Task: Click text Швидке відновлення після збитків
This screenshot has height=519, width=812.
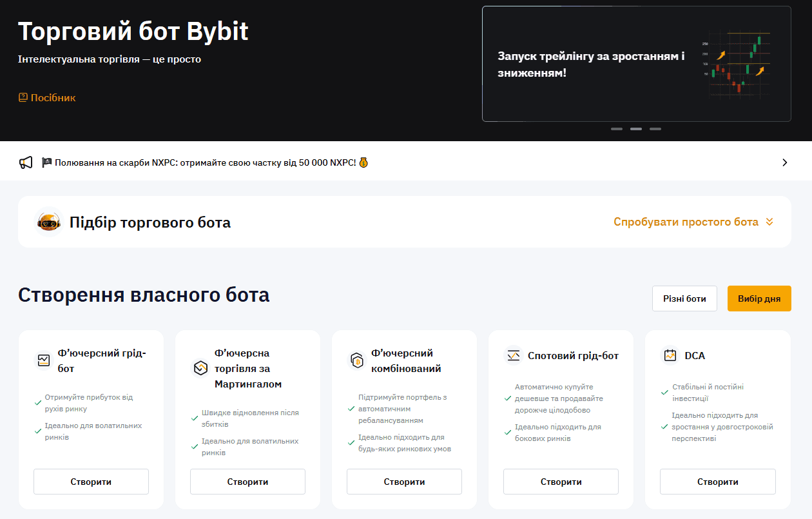Action: click(250, 418)
